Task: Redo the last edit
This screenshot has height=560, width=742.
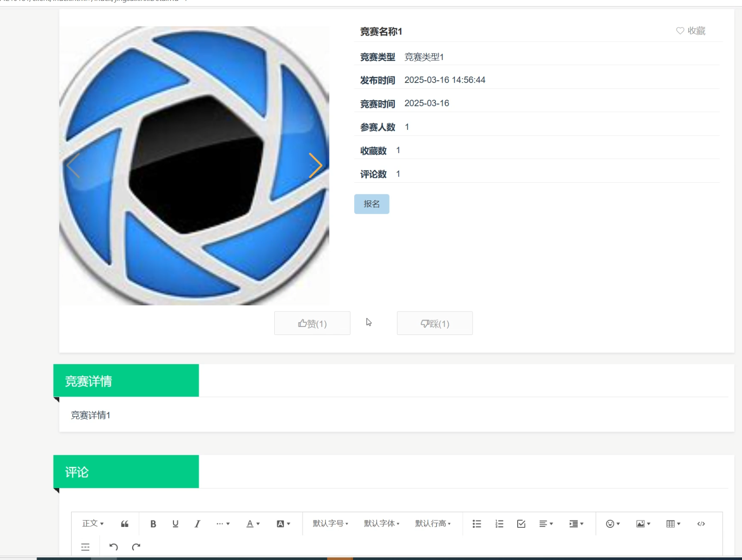Action: [x=136, y=547]
